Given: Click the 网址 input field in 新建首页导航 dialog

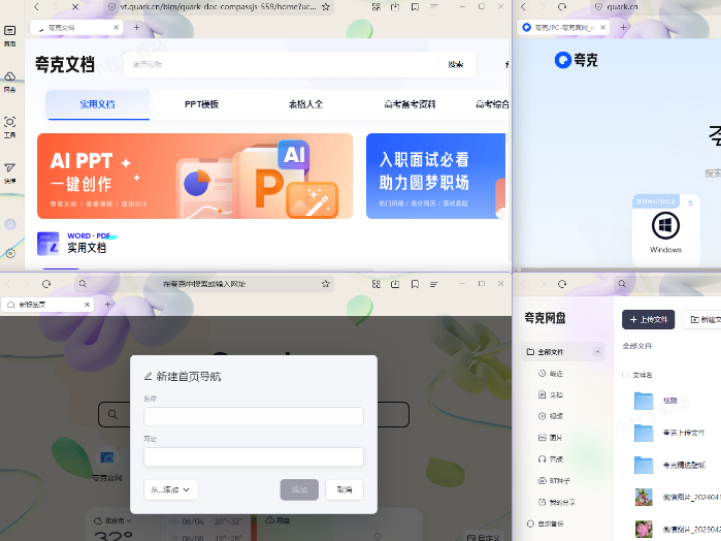Looking at the screenshot, I should click(253, 457).
